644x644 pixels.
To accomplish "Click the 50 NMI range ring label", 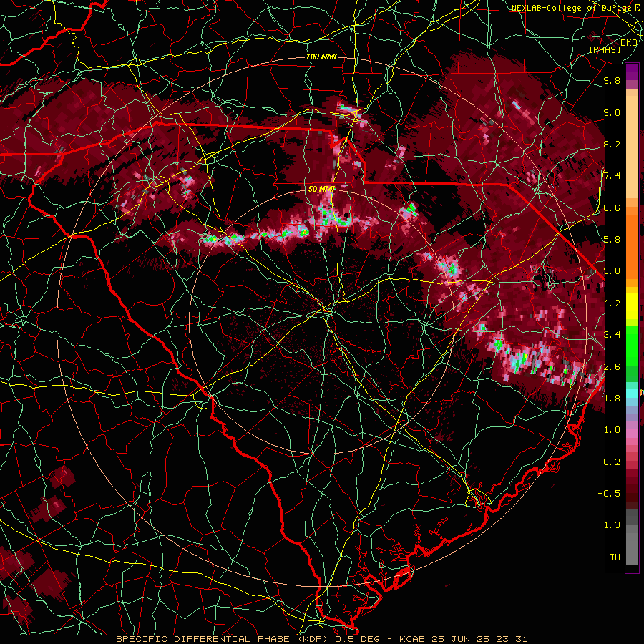I will point(321,189).
